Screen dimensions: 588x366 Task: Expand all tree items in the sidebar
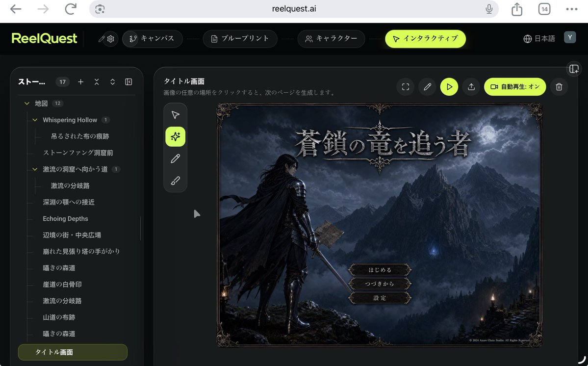[112, 82]
